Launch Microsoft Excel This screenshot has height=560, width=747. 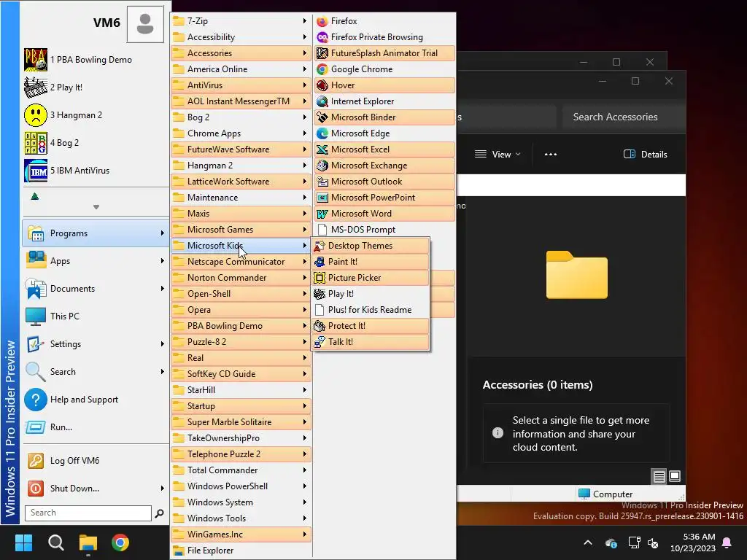click(x=384, y=149)
